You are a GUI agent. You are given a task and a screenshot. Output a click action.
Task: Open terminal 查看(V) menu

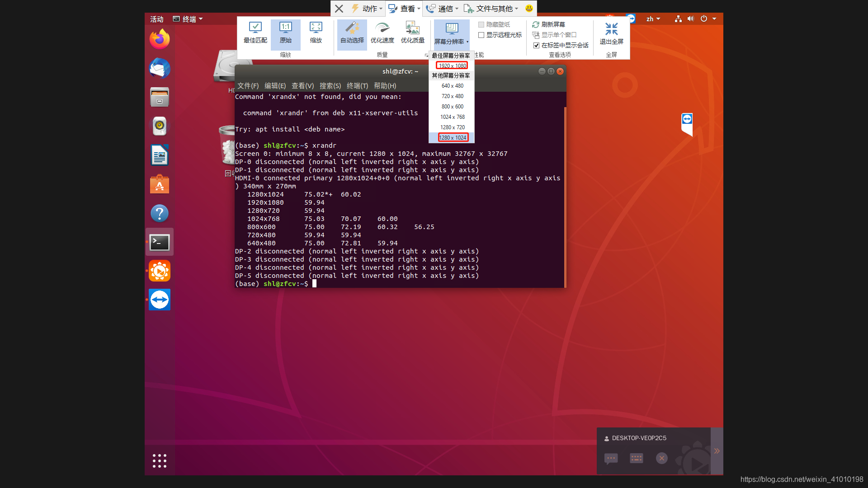pos(302,86)
